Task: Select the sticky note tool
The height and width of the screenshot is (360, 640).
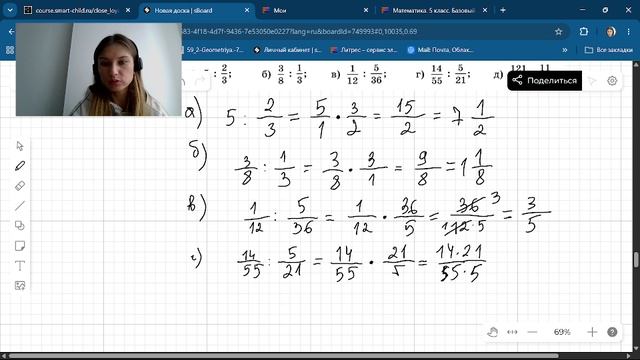Action: coord(20,246)
